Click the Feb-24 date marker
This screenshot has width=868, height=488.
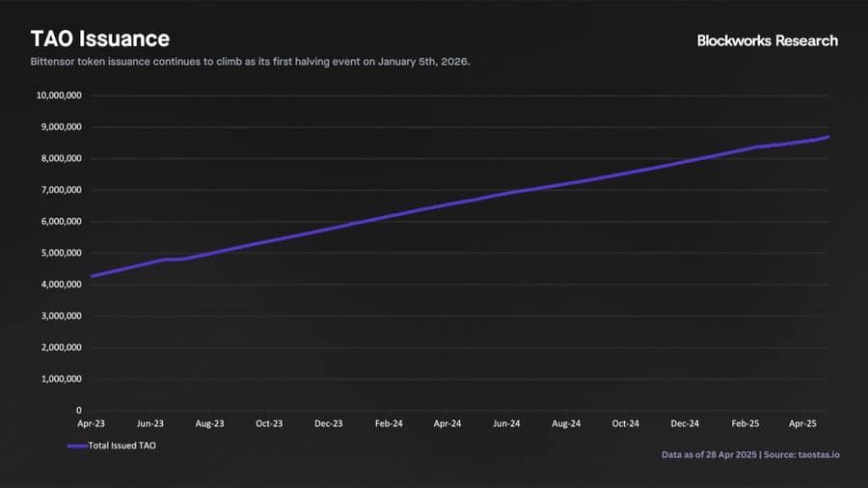[389, 423]
